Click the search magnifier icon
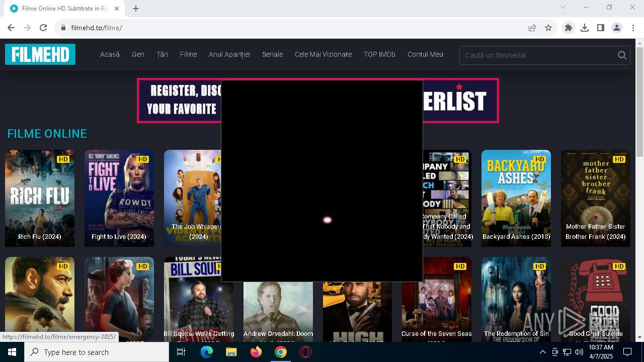Screen dimensions: 644x362 coord(622,55)
